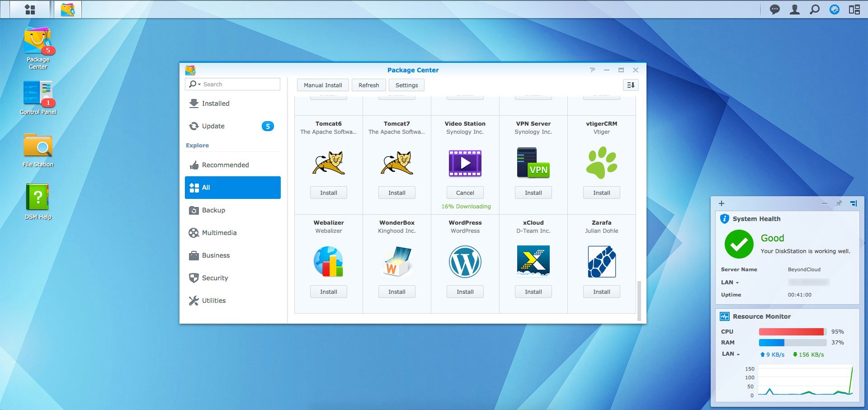Click the WordPress package icon
This screenshot has width=868, height=410.
[465, 262]
